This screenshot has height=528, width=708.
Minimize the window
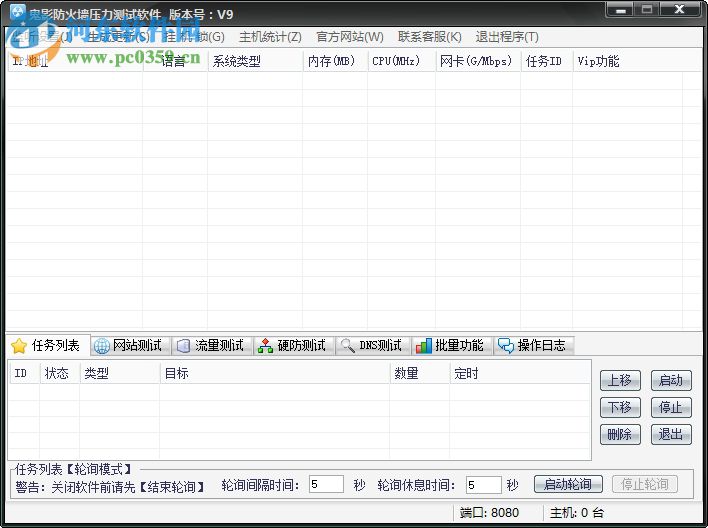[x=621, y=9]
